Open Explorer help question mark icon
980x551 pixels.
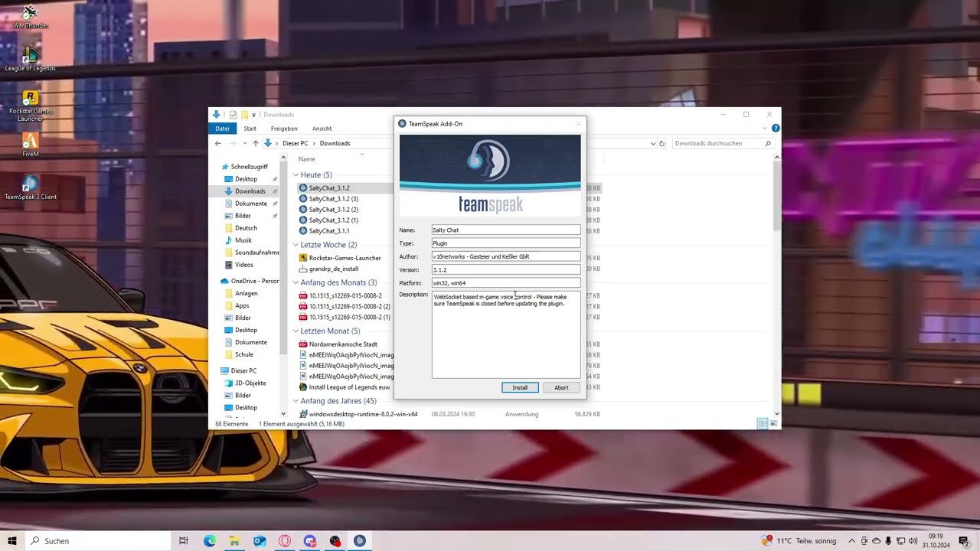point(775,129)
